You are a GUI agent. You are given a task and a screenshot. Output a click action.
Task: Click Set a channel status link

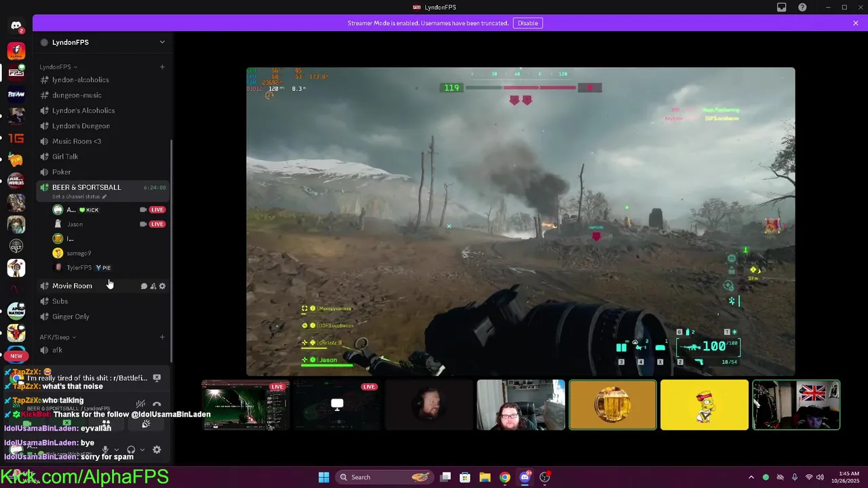coord(79,197)
